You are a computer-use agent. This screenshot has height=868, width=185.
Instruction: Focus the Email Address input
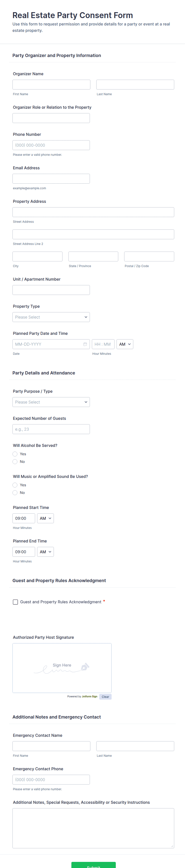tap(51, 179)
